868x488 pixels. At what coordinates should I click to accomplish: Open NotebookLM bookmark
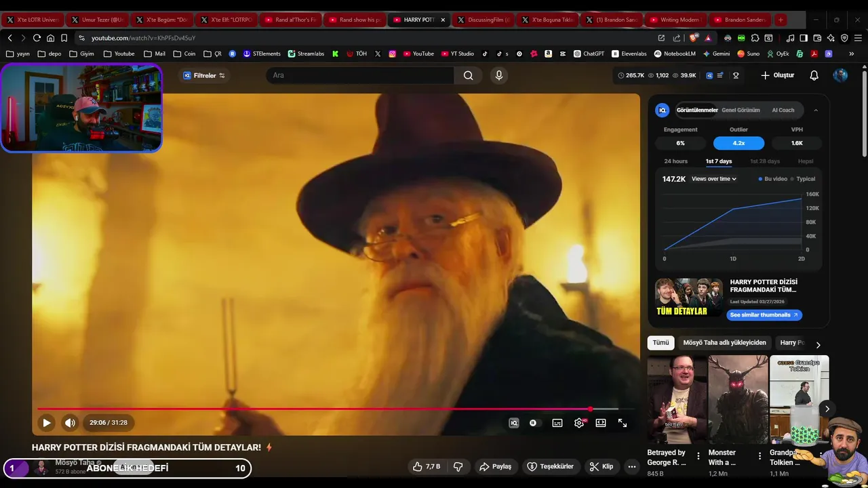(x=675, y=54)
